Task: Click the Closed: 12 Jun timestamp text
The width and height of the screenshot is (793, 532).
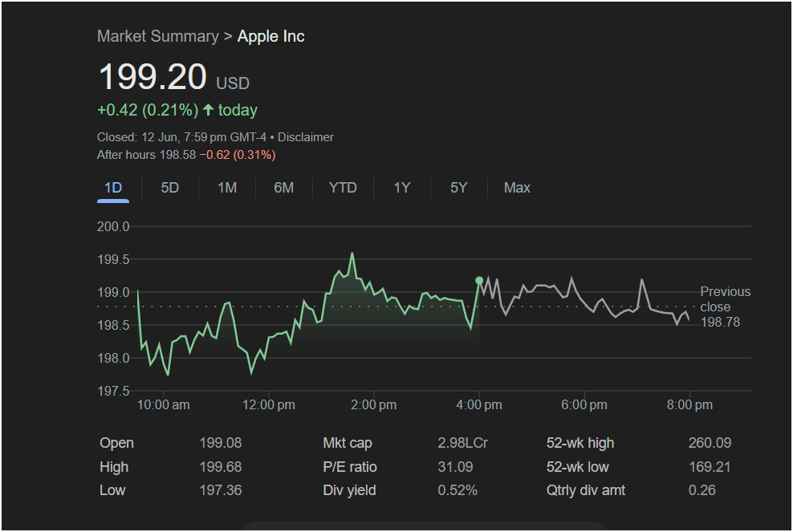Action: 181,137
